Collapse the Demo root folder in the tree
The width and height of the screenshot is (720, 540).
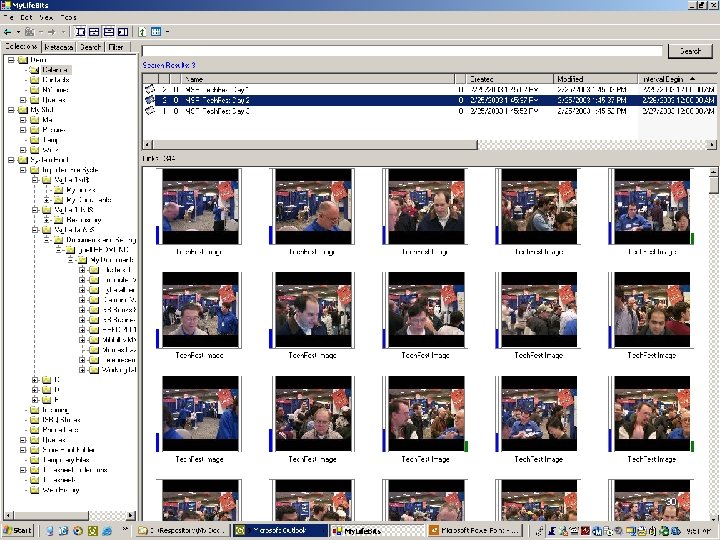[x=11, y=60]
